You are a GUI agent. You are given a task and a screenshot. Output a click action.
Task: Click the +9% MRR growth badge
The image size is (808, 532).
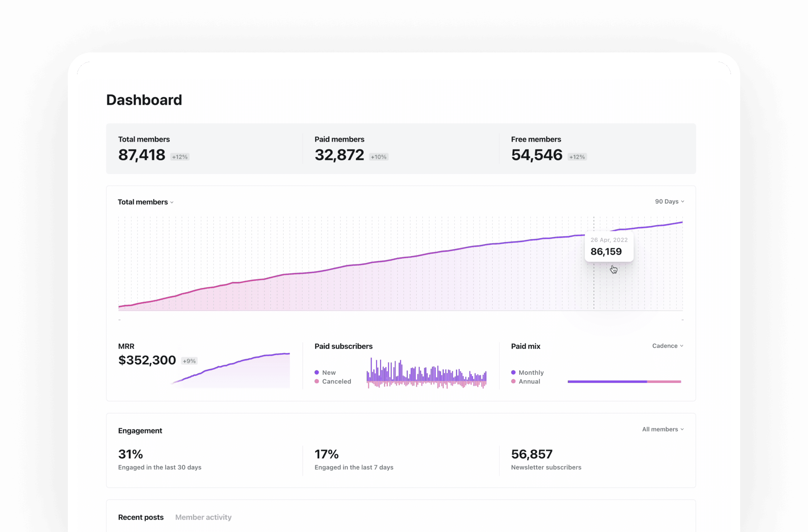pos(189,361)
